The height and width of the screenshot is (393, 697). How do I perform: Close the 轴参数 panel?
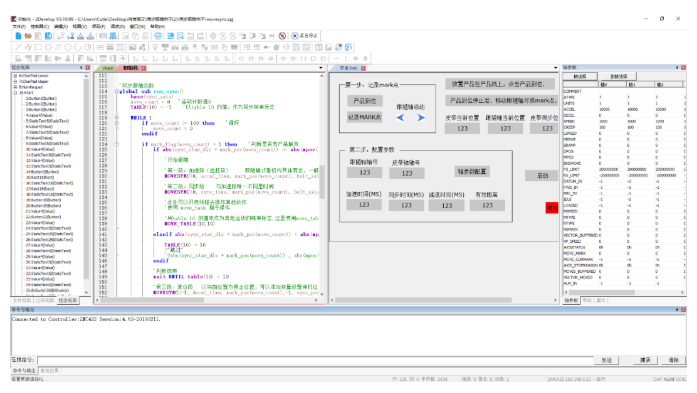(683, 68)
